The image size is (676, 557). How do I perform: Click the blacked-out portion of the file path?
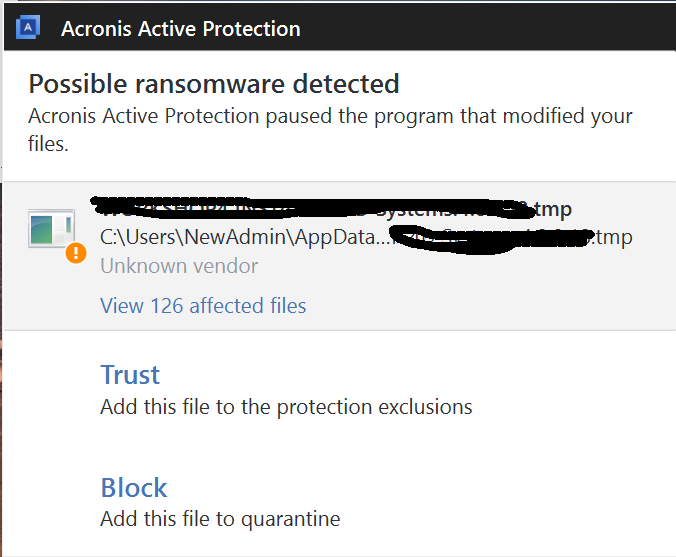491,240
